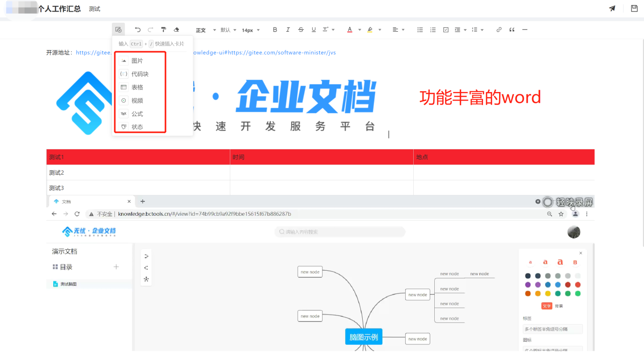
Task: Open the 默认 font family dropdown
Action: [x=228, y=30]
